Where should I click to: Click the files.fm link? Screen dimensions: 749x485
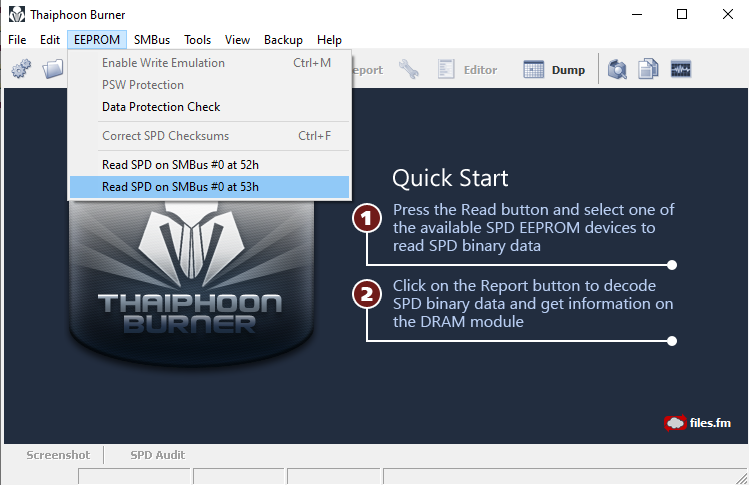click(697, 423)
